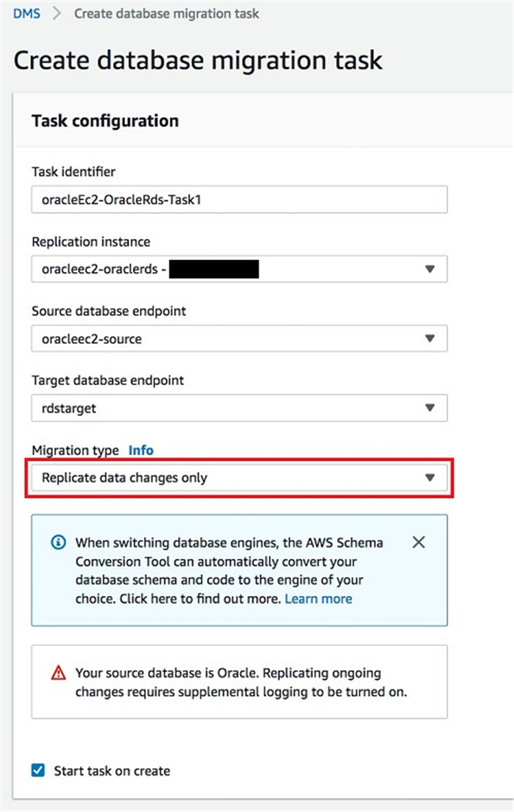The width and height of the screenshot is (514, 812).
Task: Click the red warning triangle icon
Action: coord(59,673)
